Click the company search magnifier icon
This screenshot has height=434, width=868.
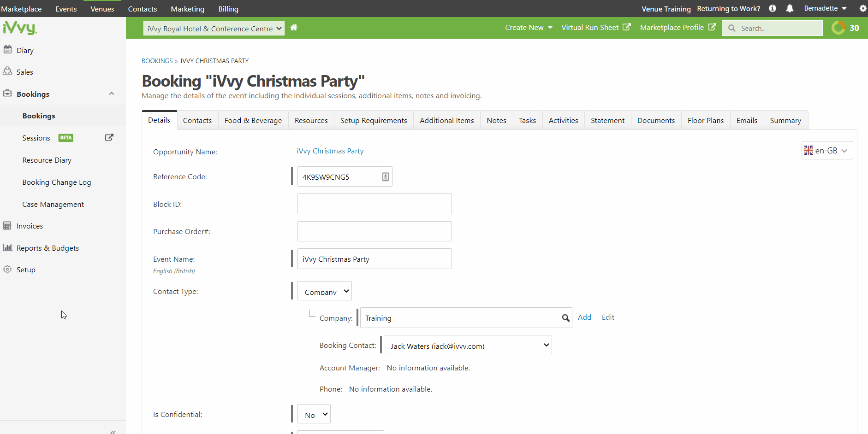pos(565,318)
